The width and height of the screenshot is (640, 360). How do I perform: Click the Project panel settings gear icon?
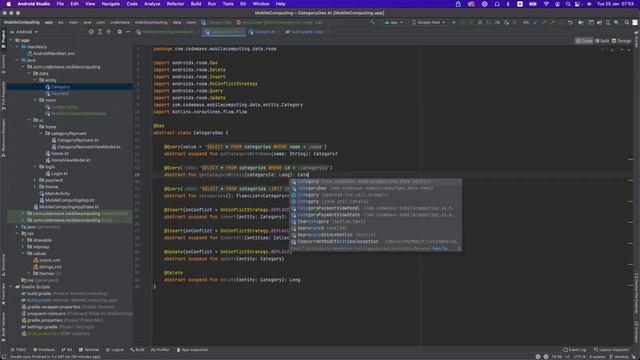(x=119, y=32)
